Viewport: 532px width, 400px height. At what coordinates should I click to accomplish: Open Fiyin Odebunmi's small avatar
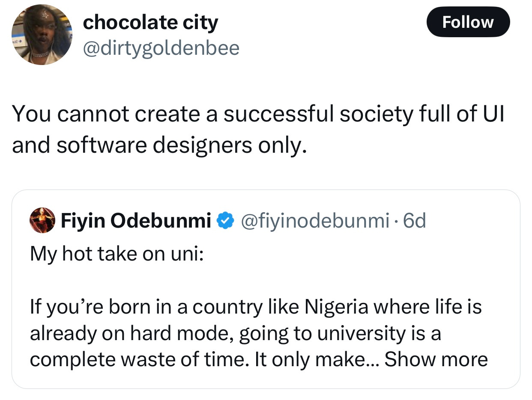point(43,220)
